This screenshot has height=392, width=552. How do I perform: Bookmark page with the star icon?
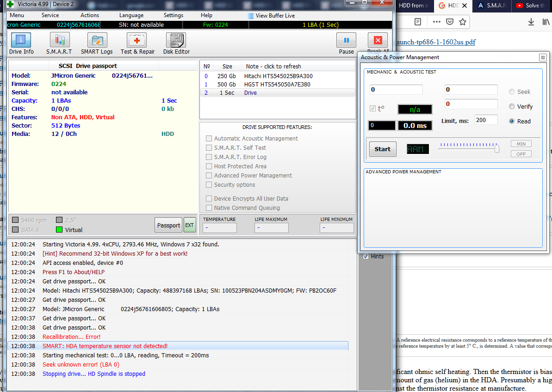tap(463, 22)
